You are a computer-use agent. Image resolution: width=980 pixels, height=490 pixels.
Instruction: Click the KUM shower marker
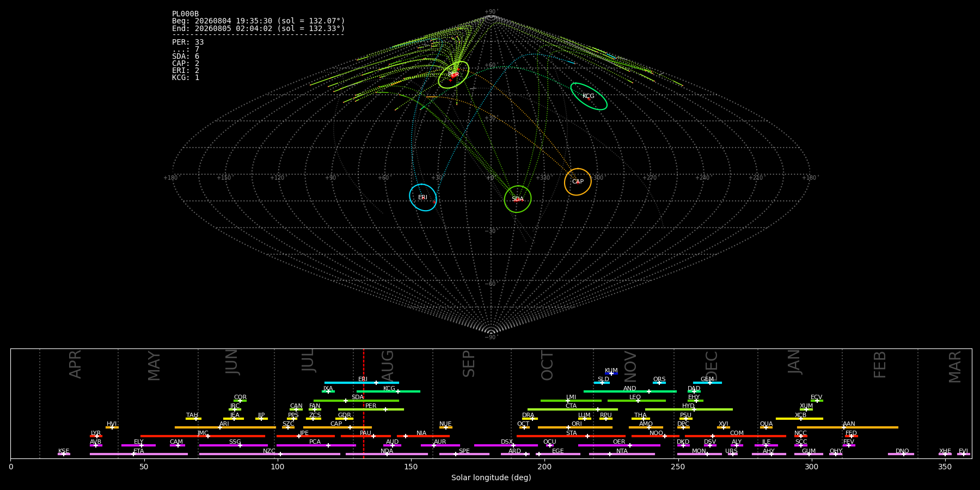(611, 373)
